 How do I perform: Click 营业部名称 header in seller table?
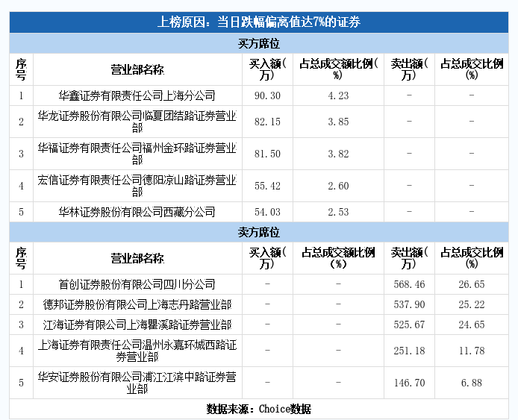point(137,258)
